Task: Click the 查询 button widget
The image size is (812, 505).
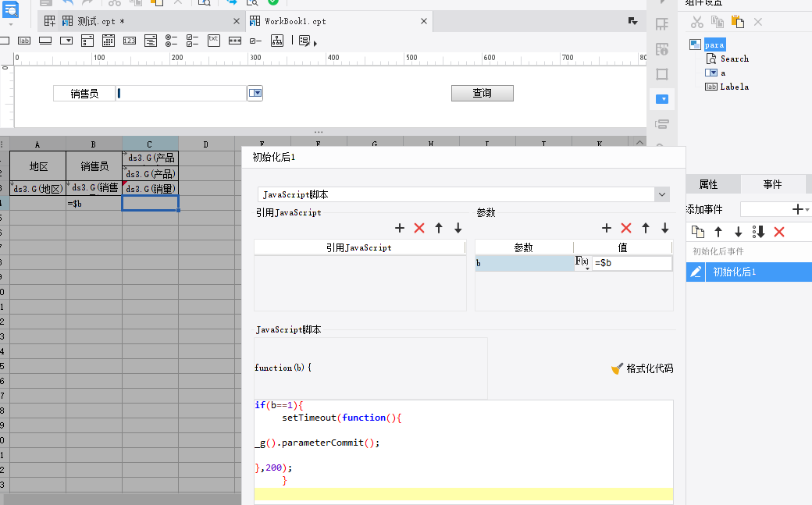Action: point(483,93)
